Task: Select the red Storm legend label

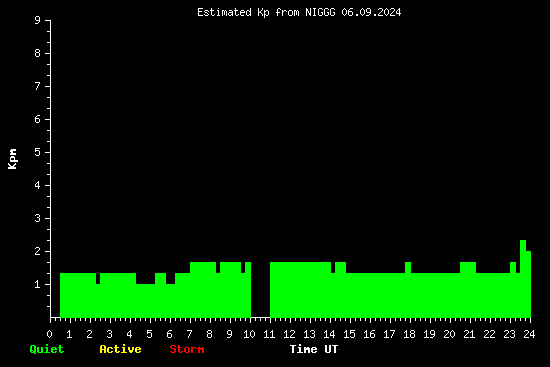Action: [187, 349]
